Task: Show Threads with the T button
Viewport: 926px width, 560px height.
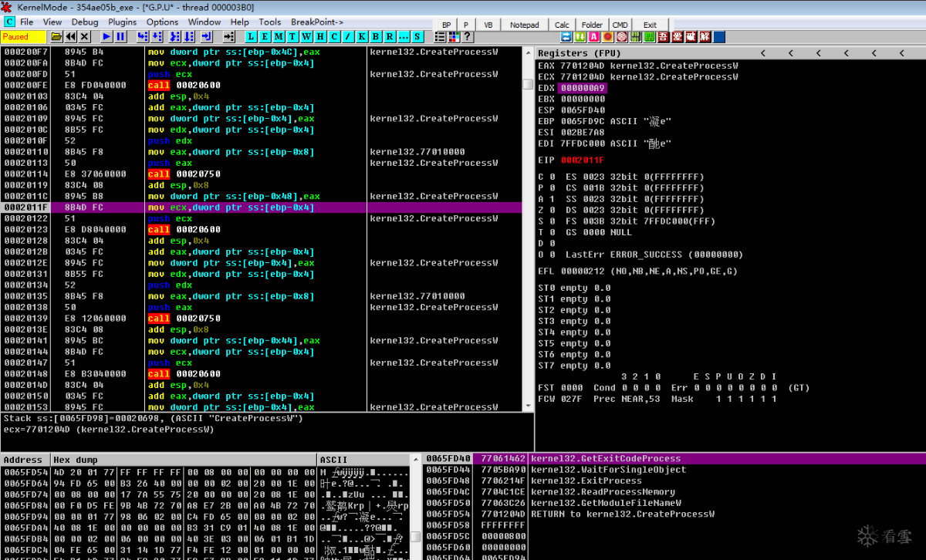Action: pos(292,36)
